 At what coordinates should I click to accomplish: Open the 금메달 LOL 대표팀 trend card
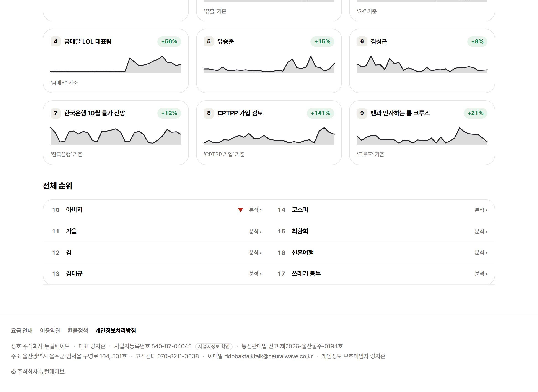pos(116,61)
